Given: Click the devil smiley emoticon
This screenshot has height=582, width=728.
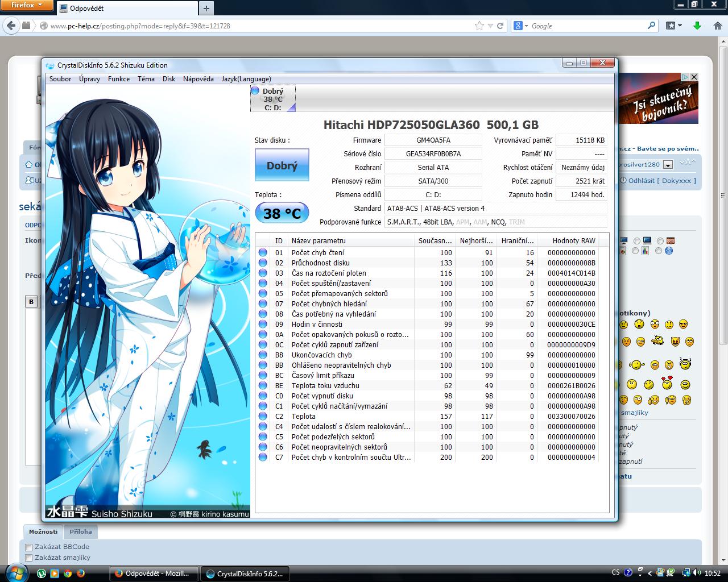Looking at the screenshot, I should point(675,342).
